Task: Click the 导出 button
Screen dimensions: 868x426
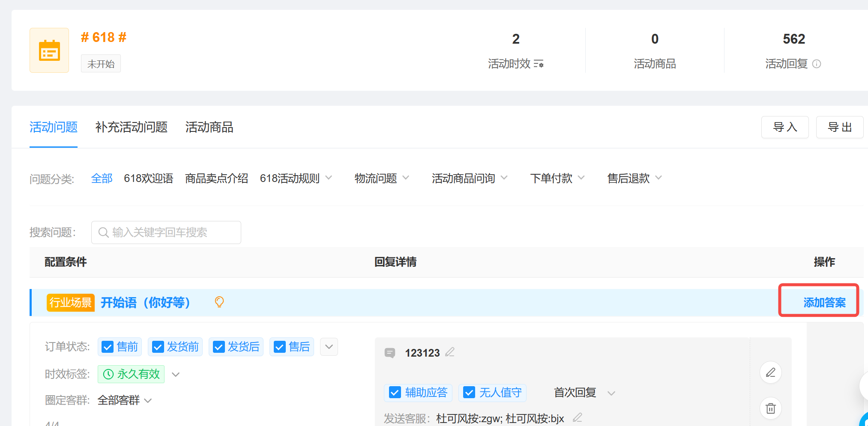Action: [x=840, y=127]
